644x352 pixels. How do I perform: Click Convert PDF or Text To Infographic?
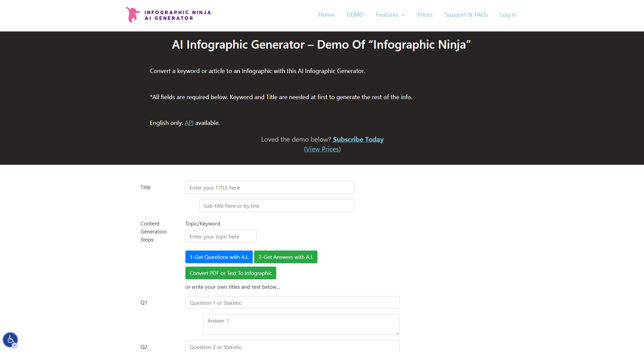tap(230, 273)
